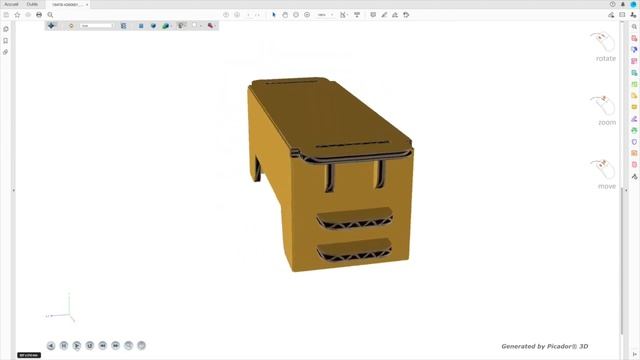Click the share link icon
This screenshot has height=360, width=640.
point(611,15)
